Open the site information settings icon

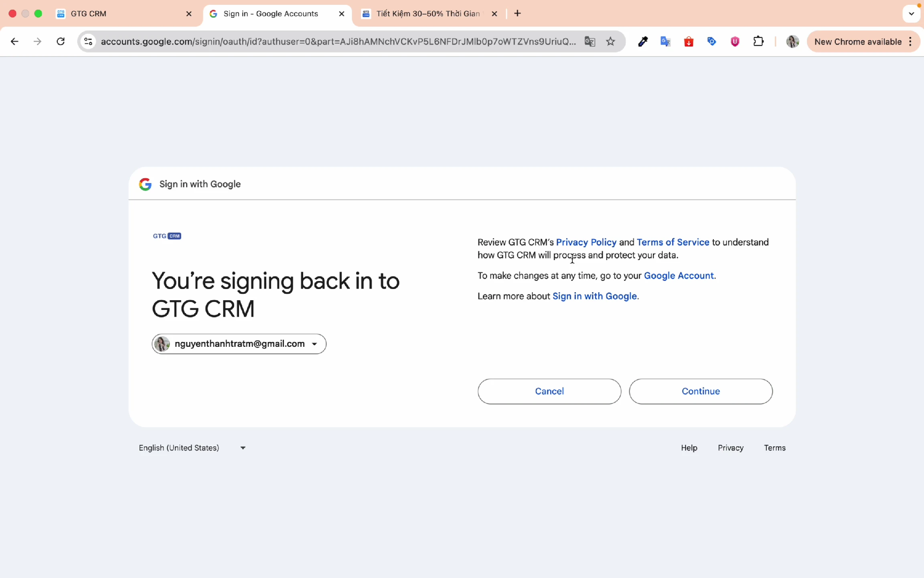coord(88,41)
